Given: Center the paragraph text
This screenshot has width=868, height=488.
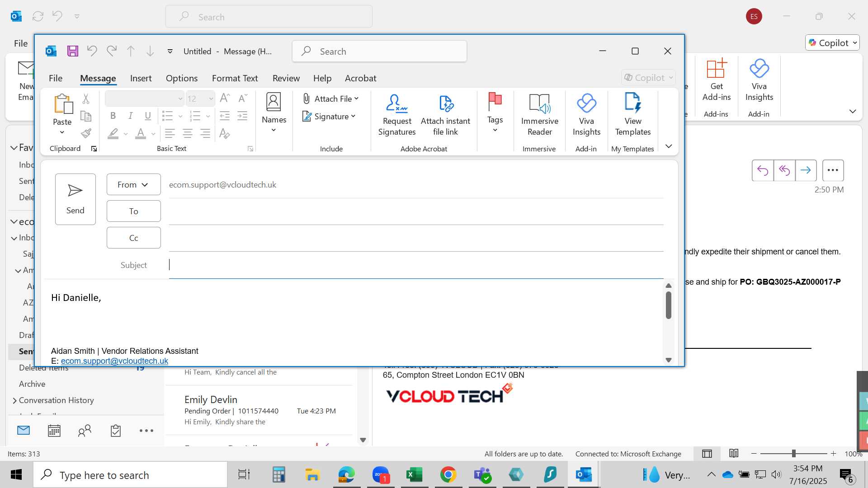Looking at the screenshot, I should (188, 133).
